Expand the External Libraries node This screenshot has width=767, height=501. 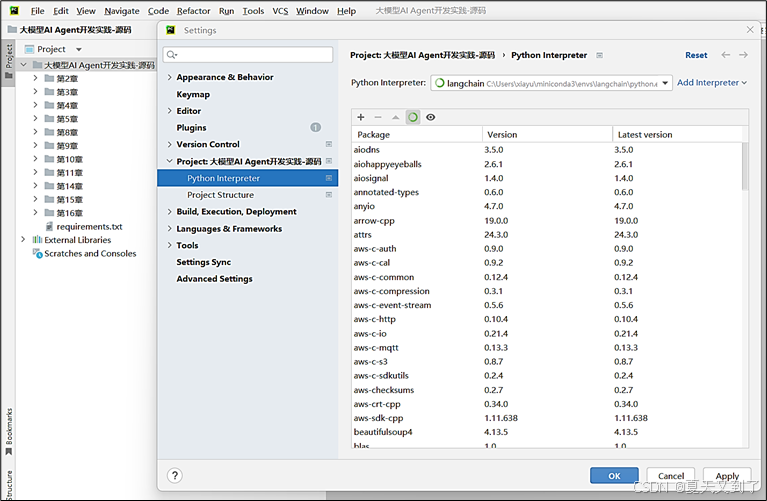[x=23, y=240]
